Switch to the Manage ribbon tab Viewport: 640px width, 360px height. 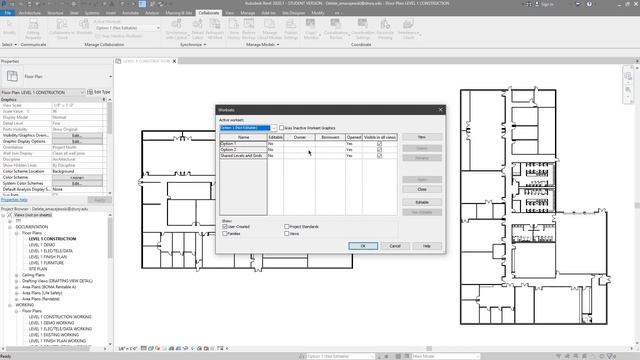click(x=247, y=13)
